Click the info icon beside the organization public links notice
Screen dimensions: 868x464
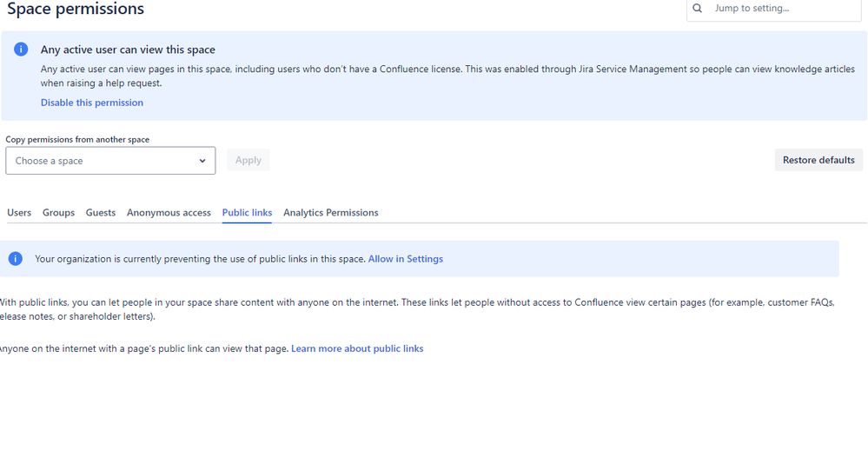pos(16,259)
